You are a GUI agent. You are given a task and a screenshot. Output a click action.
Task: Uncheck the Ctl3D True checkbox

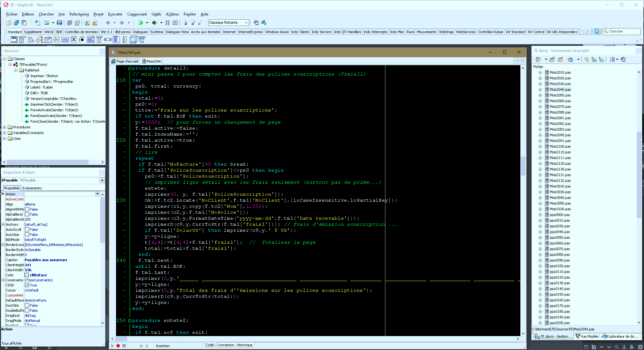tap(27, 285)
